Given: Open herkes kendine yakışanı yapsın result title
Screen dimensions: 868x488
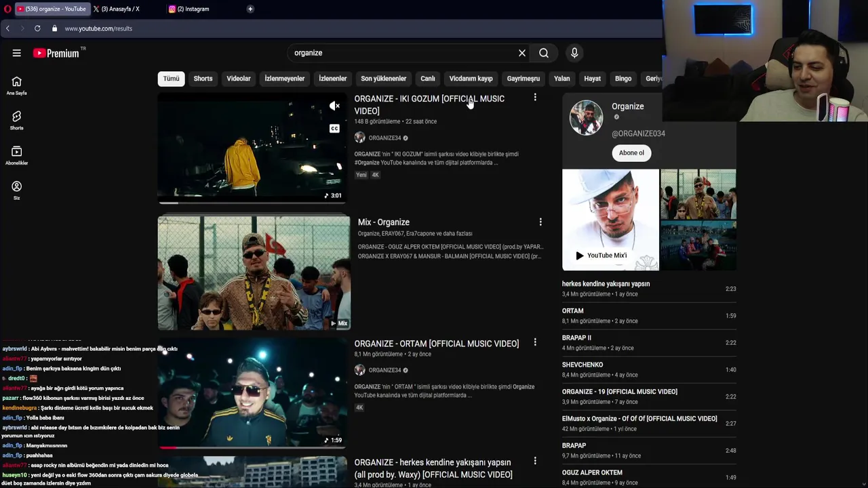Looking at the screenshot, I should point(433,468).
